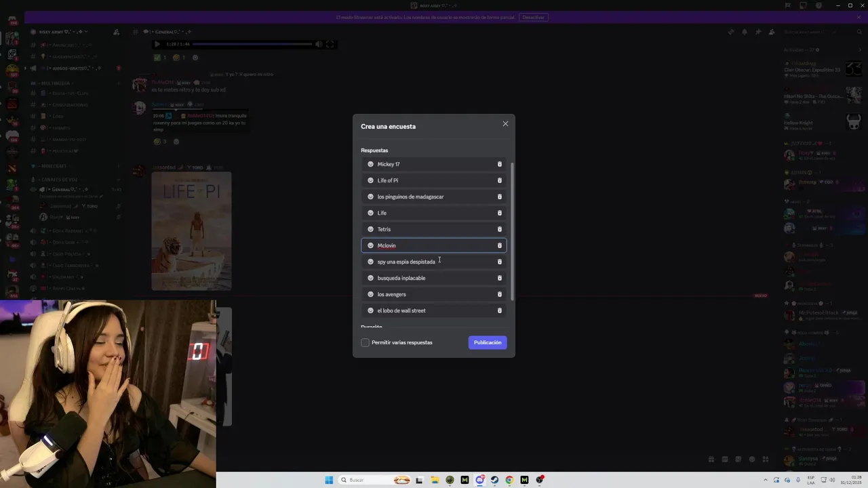
Task: Enable Permitir varias respuestas checkbox
Action: [365, 342]
